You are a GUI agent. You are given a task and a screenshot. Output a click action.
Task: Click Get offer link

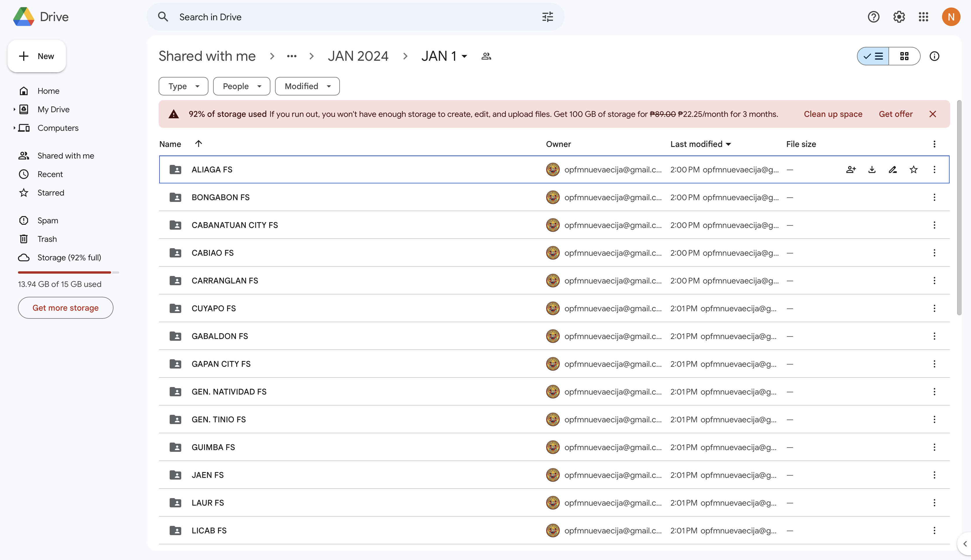(895, 114)
